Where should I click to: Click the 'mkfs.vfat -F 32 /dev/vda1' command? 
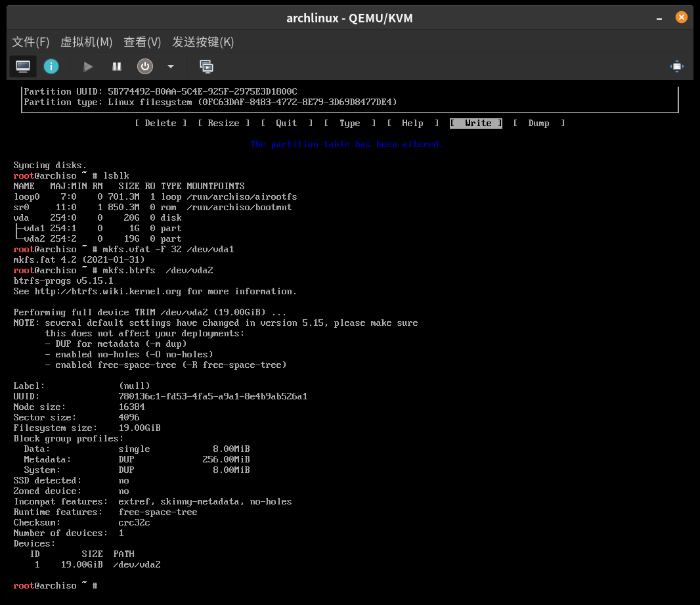point(168,249)
